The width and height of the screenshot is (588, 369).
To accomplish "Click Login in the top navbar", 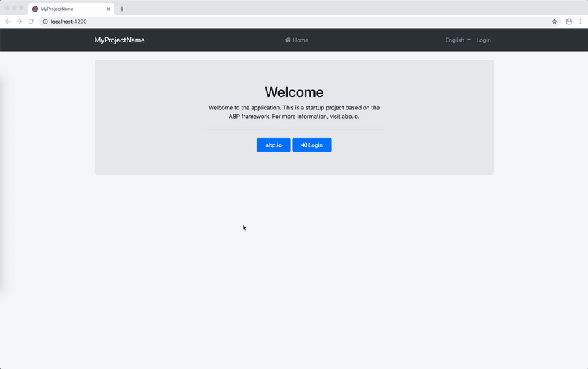I will tap(484, 40).
